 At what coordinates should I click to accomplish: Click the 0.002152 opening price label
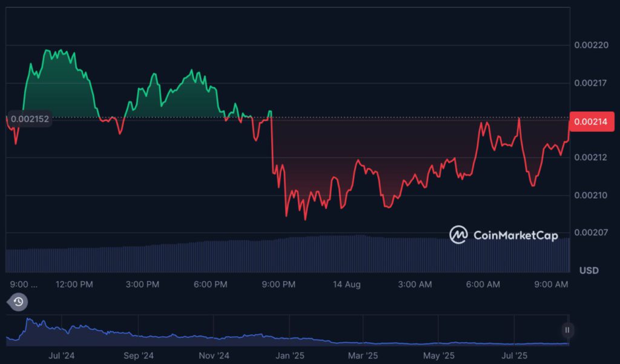pos(30,119)
